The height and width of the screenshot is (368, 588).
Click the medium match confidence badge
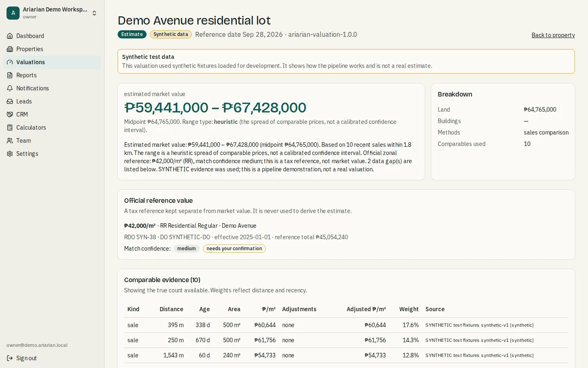(187, 249)
